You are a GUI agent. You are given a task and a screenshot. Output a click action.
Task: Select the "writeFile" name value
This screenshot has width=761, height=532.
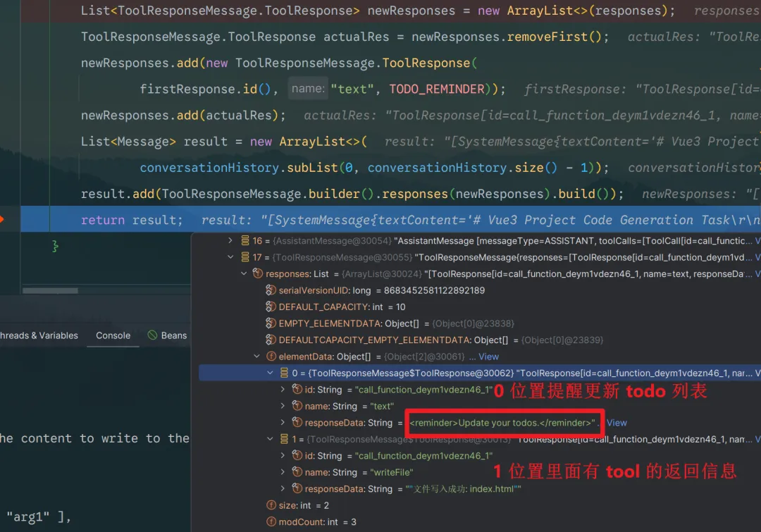[x=391, y=472]
